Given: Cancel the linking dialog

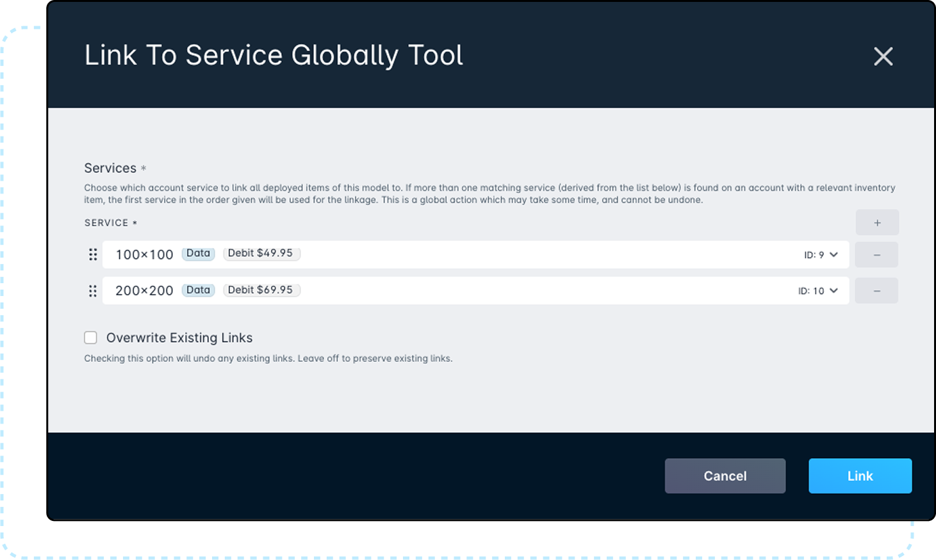Looking at the screenshot, I should [725, 476].
